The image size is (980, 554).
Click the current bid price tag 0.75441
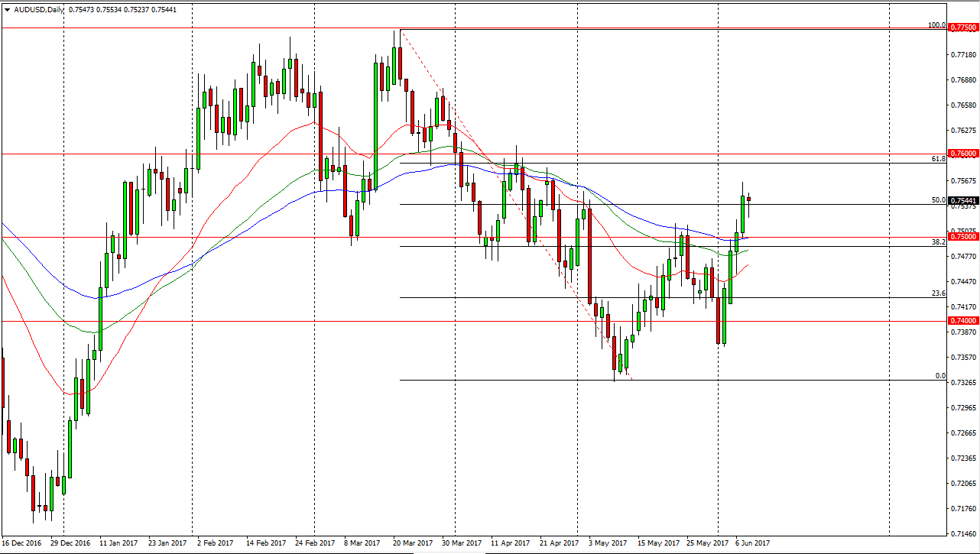pos(963,200)
